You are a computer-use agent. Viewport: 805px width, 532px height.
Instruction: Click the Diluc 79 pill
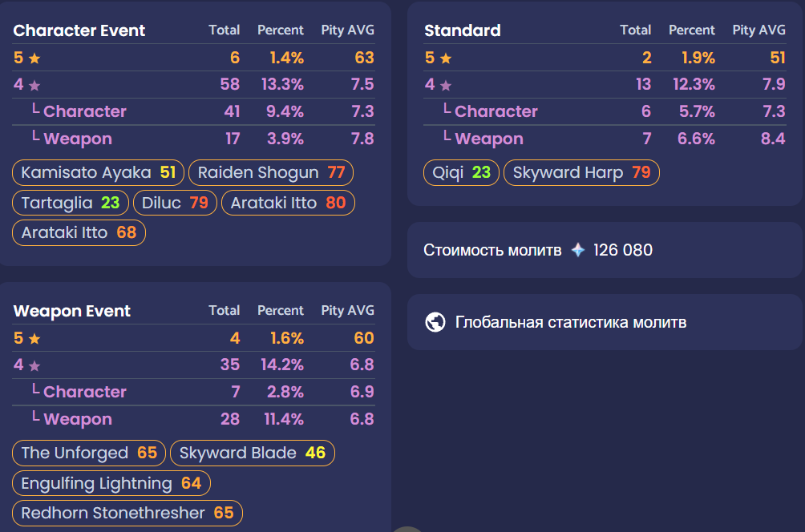tap(175, 203)
